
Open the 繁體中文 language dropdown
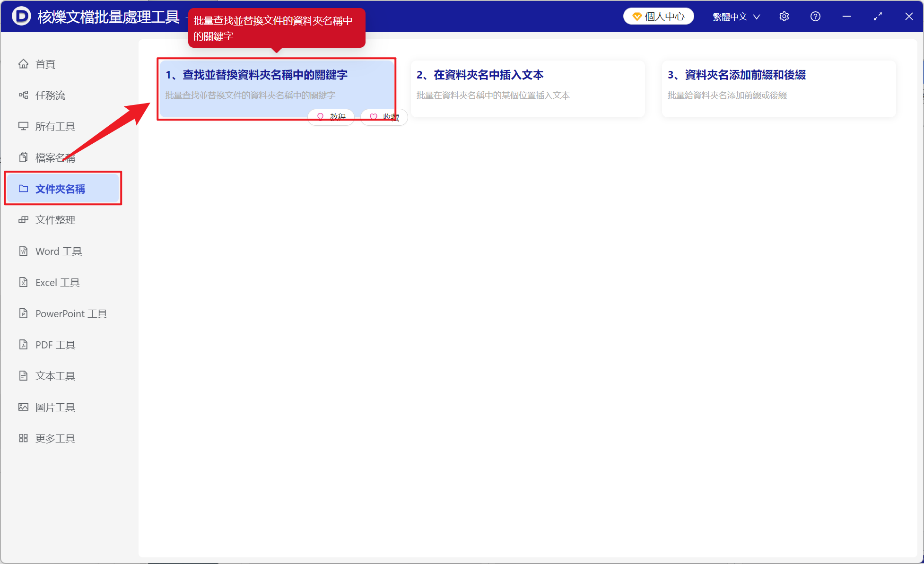735,16
